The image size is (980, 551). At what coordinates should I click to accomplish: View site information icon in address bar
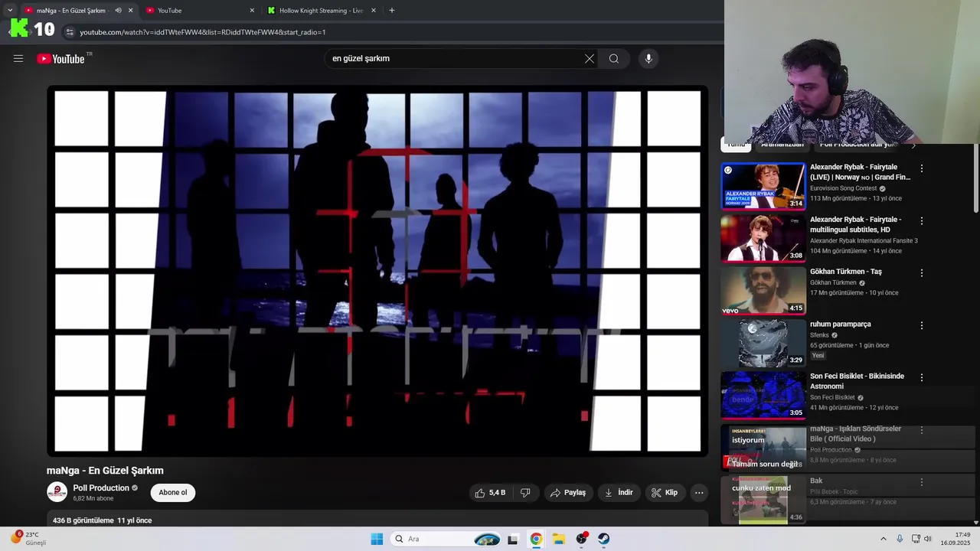coord(70,32)
